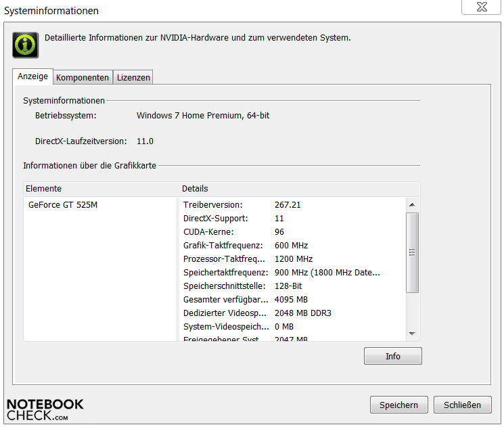This screenshot has height=427, width=504.
Task: Select the System-Videospeich... 0 MB row
Action: pyautogui.click(x=292, y=326)
